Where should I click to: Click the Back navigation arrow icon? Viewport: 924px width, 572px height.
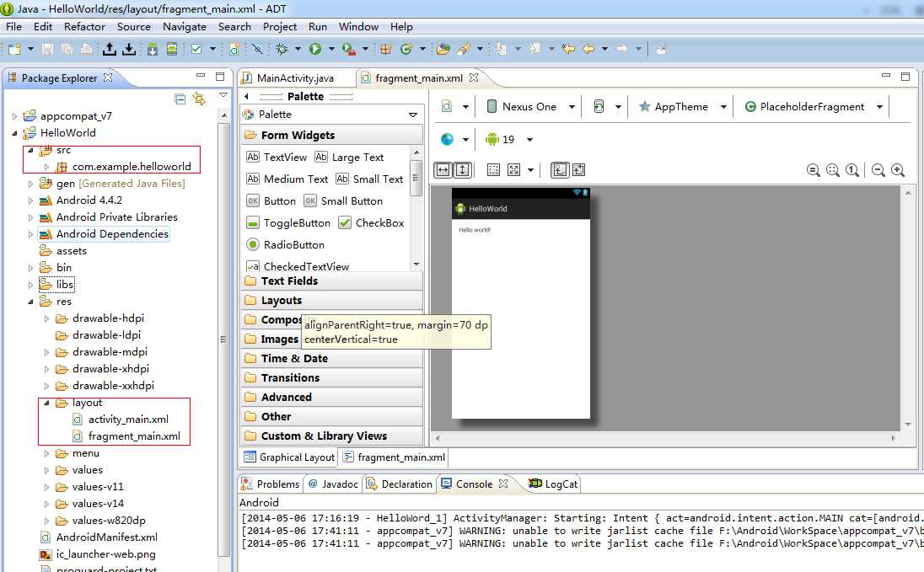click(x=588, y=49)
